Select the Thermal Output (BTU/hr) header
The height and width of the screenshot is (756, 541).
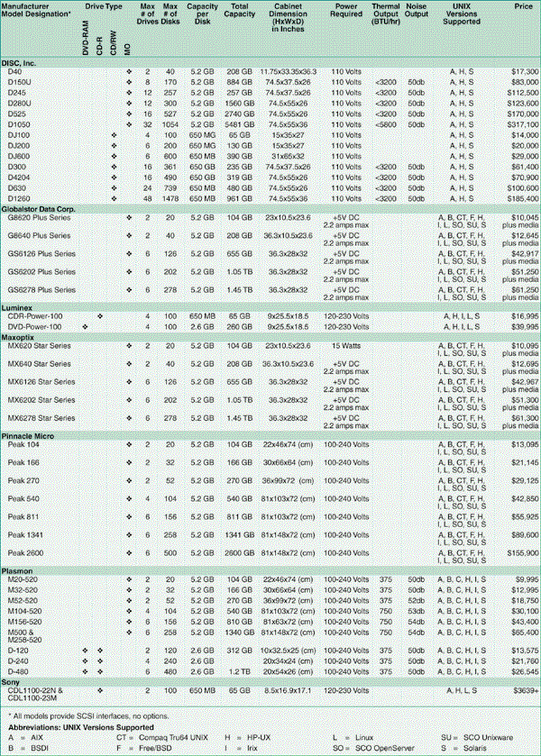386,14
